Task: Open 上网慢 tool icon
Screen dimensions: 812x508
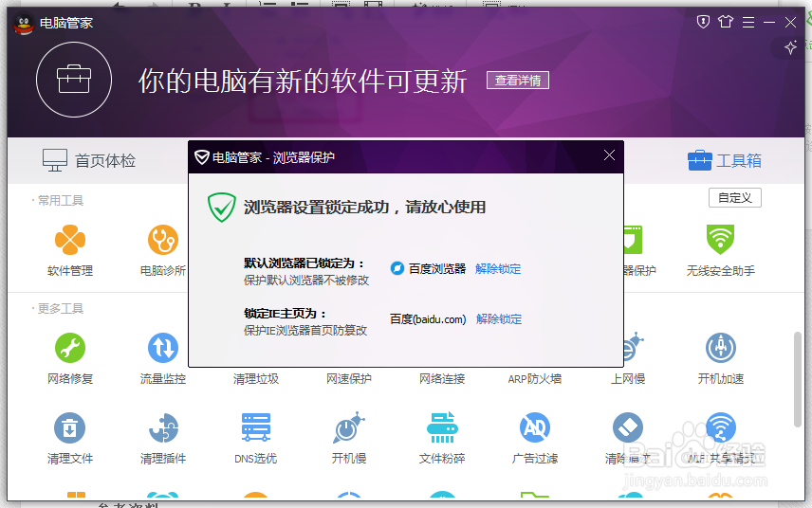Action: coord(633,347)
